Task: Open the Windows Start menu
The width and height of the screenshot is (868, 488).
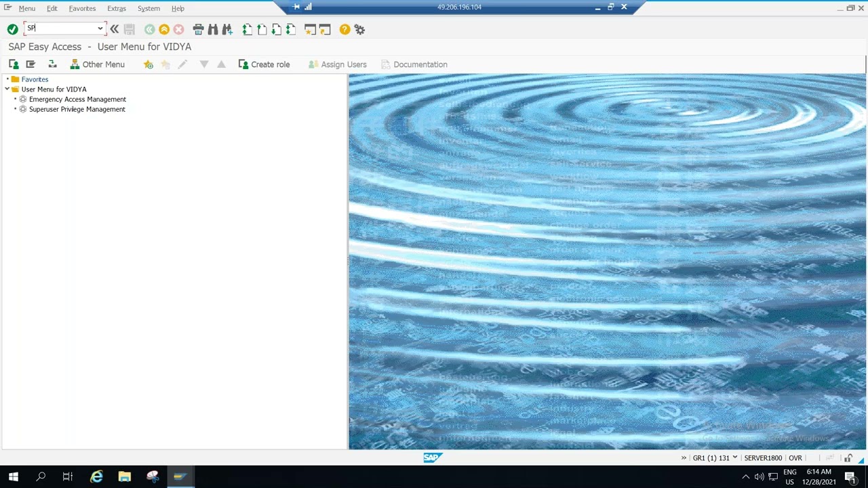Action: click(13, 476)
